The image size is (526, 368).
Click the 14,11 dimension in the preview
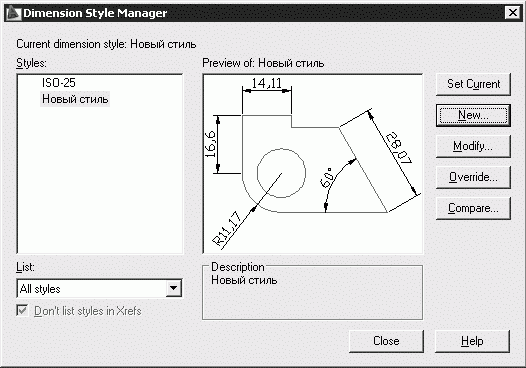pyautogui.click(x=267, y=83)
